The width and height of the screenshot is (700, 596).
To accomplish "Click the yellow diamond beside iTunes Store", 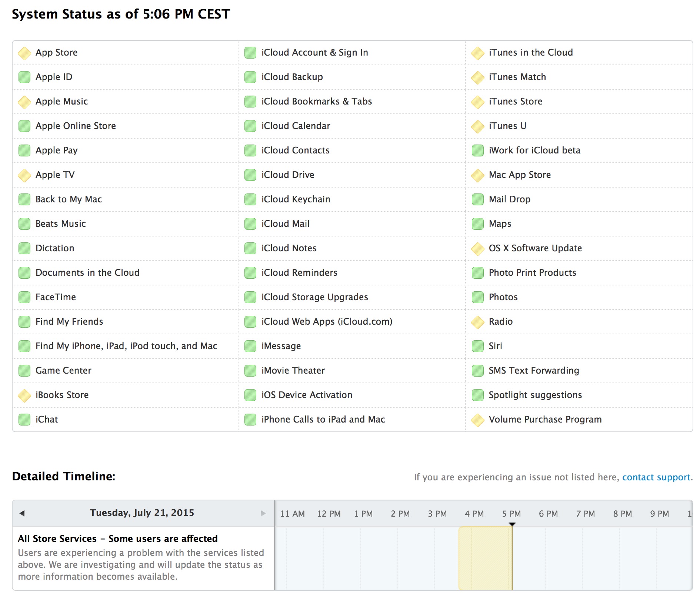I will [478, 102].
